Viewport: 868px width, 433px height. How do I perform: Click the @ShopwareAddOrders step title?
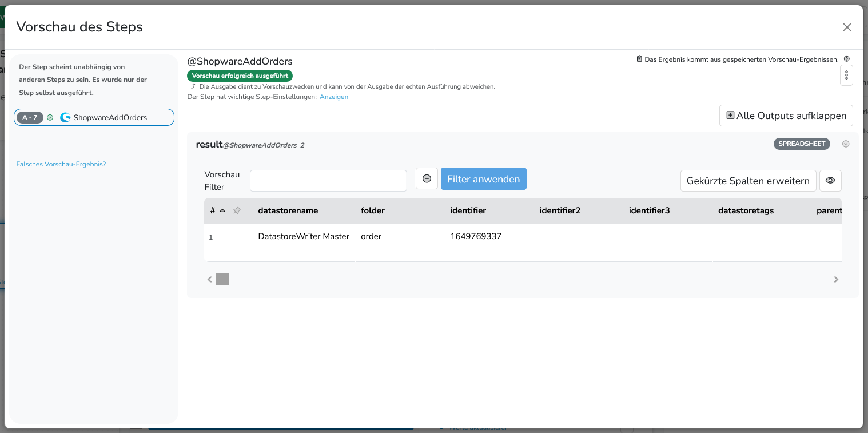(240, 61)
